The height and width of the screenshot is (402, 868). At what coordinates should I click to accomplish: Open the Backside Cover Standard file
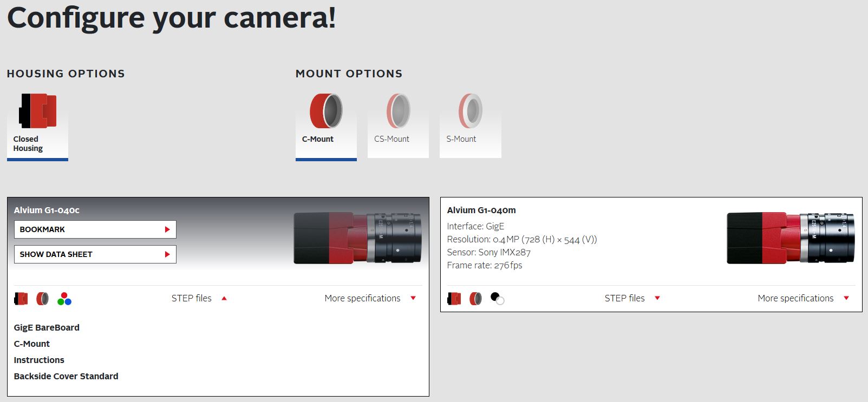click(x=66, y=376)
